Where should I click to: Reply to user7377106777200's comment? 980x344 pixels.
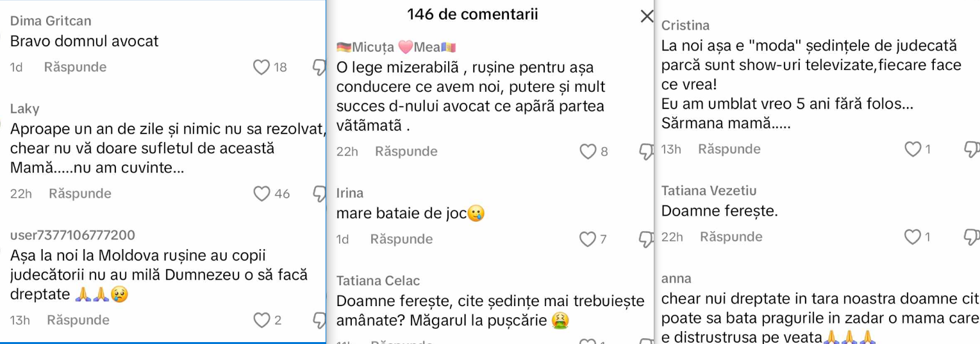[x=78, y=320]
